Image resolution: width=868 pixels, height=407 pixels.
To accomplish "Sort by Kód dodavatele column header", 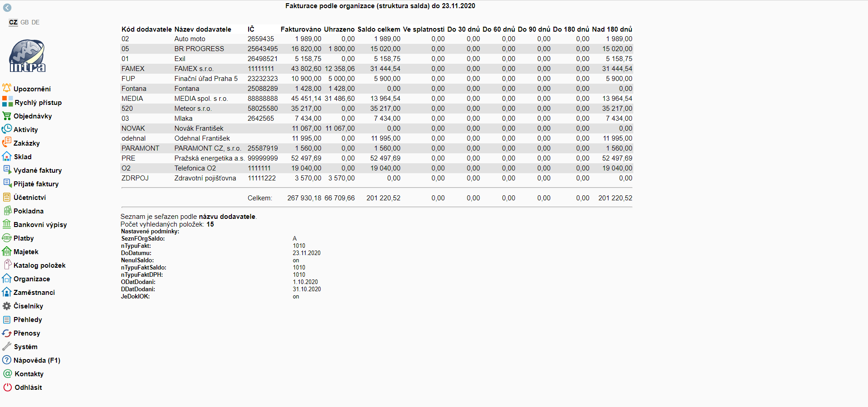I will (146, 29).
